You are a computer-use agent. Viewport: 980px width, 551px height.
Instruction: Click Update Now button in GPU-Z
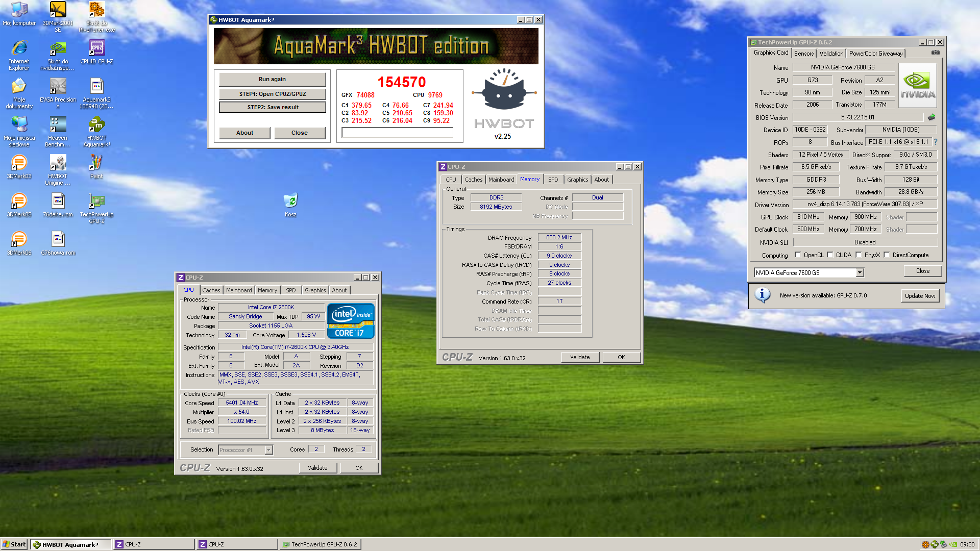coord(920,296)
